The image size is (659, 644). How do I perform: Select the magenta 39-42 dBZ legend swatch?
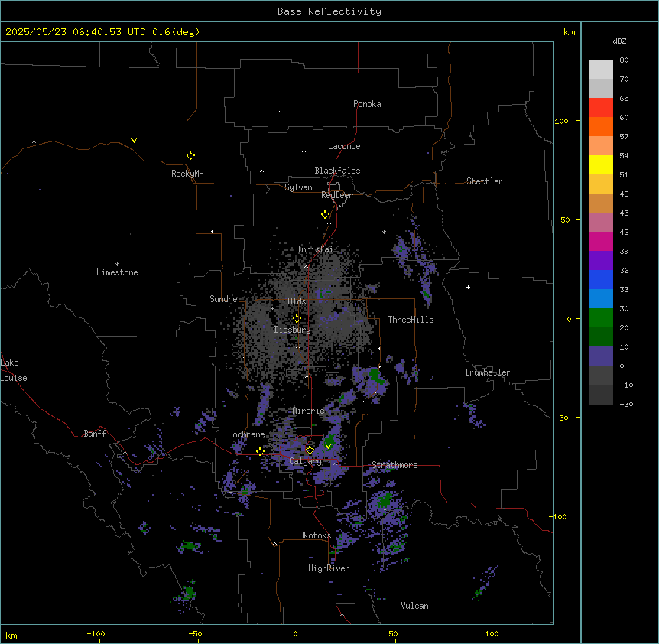pos(601,241)
